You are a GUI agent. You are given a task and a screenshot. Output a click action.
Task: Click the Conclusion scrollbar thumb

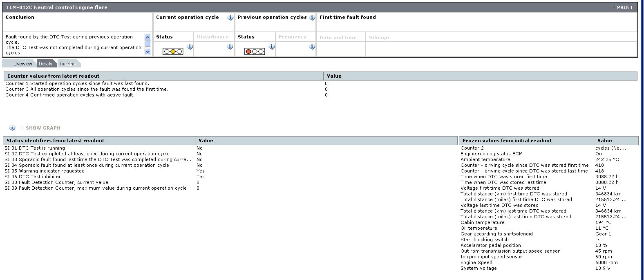coord(148,44)
